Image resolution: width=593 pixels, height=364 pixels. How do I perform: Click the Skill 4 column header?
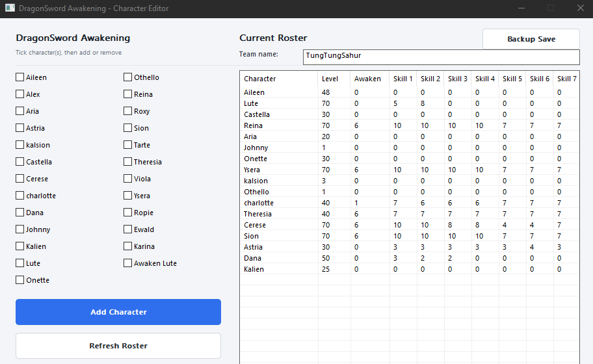pos(485,79)
